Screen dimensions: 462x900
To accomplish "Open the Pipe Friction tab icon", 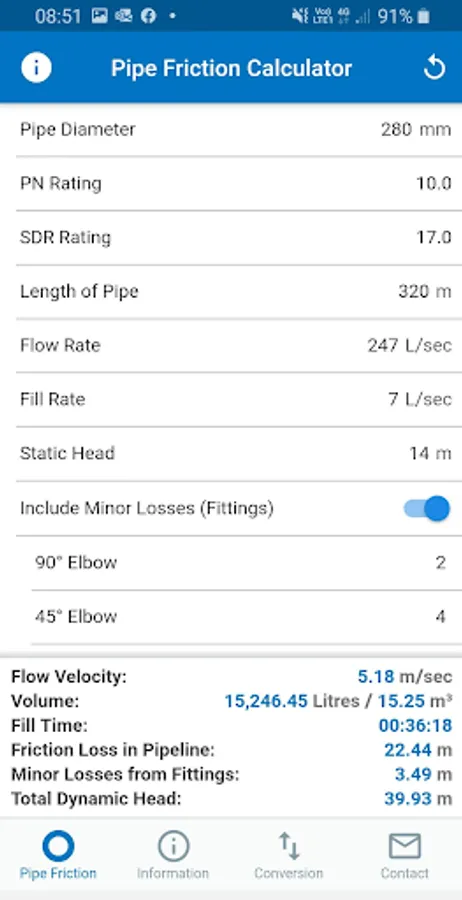I will [58, 845].
